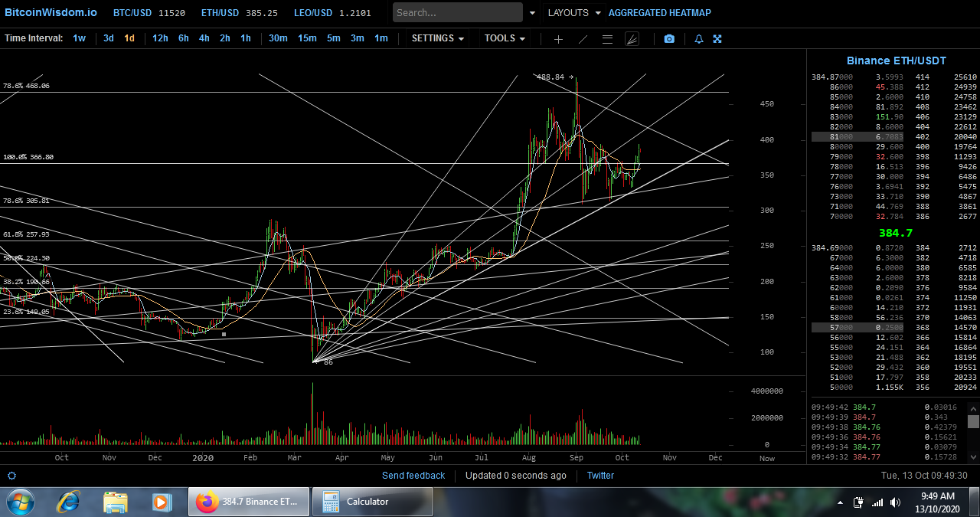Select the horizontal lines drawing tool
Screen dimensions: 980x517
point(607,39)
